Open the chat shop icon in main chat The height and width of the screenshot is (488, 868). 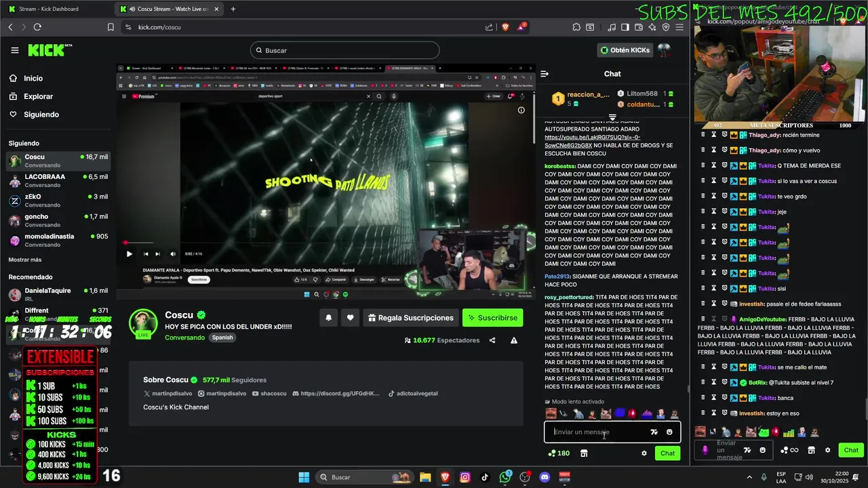[x=584, y=453]
